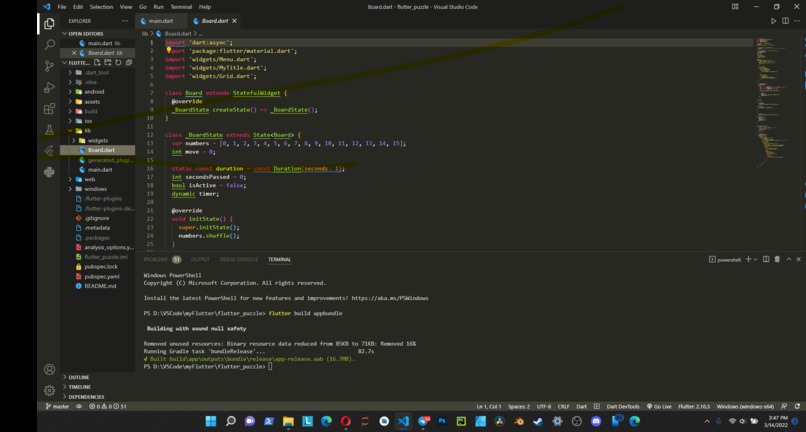806x432 pixels.
Task: Open the Run and Debug view
Action: click(x=49, y=87)
